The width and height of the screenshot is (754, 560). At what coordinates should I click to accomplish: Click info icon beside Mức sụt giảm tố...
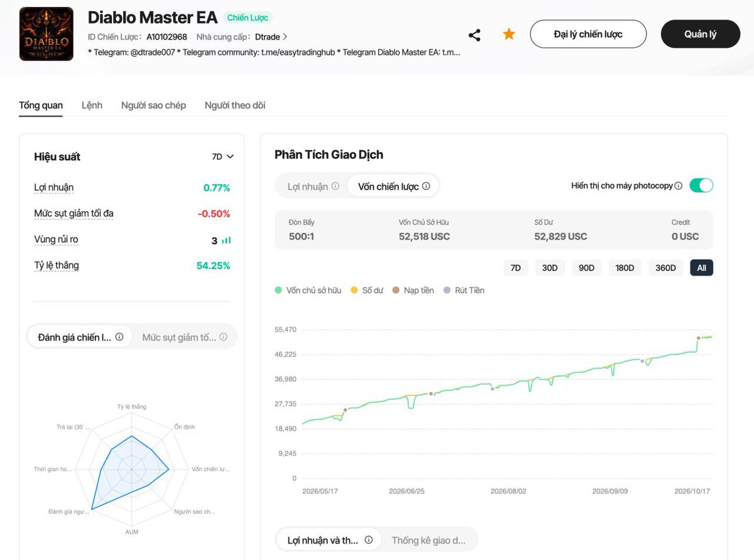(x=223, y=337)
